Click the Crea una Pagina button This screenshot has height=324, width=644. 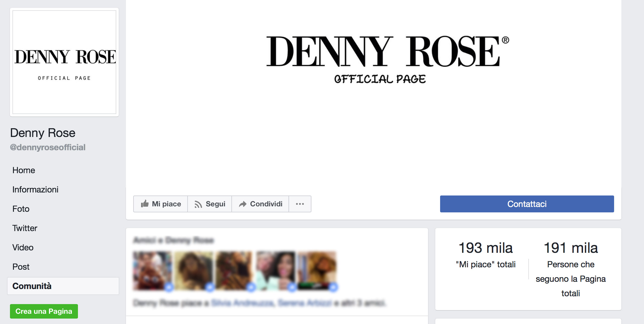pos(44,311)
